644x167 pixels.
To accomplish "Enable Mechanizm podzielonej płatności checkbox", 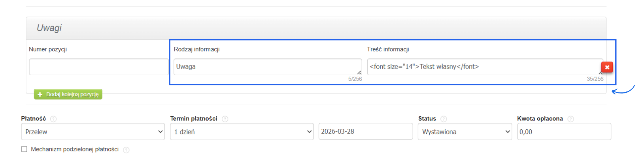I will click(x=24, y=149).
